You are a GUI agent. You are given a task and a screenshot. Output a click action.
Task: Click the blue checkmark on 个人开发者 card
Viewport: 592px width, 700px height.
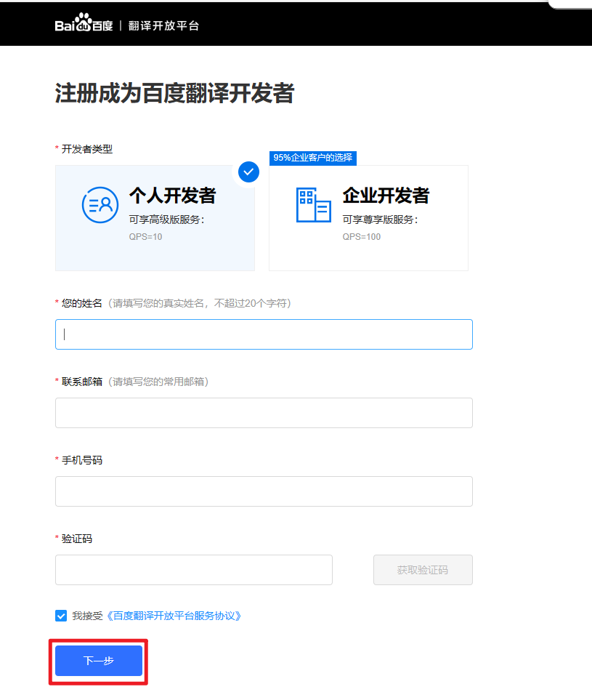tap(248, 172)
